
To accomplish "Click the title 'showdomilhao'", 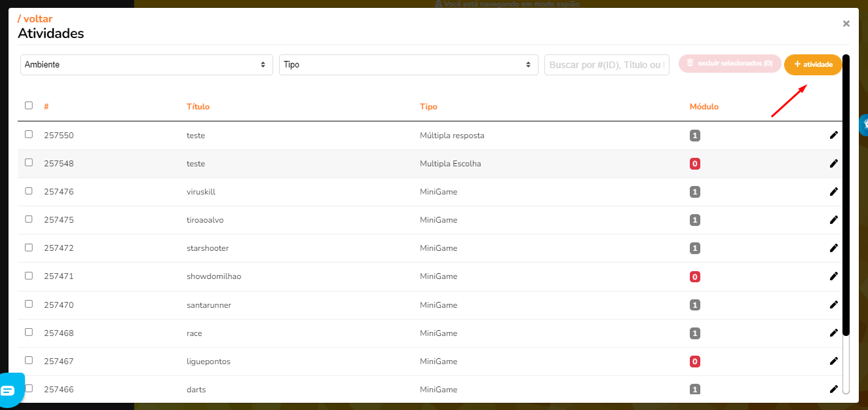I will (214, 276).
